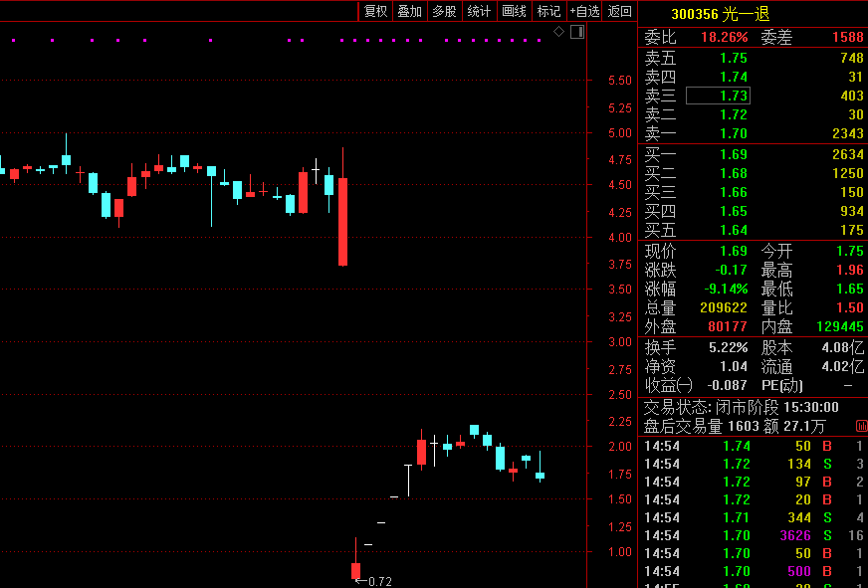Image resolution: width=868 pixels, height=588 pixels.
Task: Click 委比 value 18.26%
Action: [x=724, y=37]
